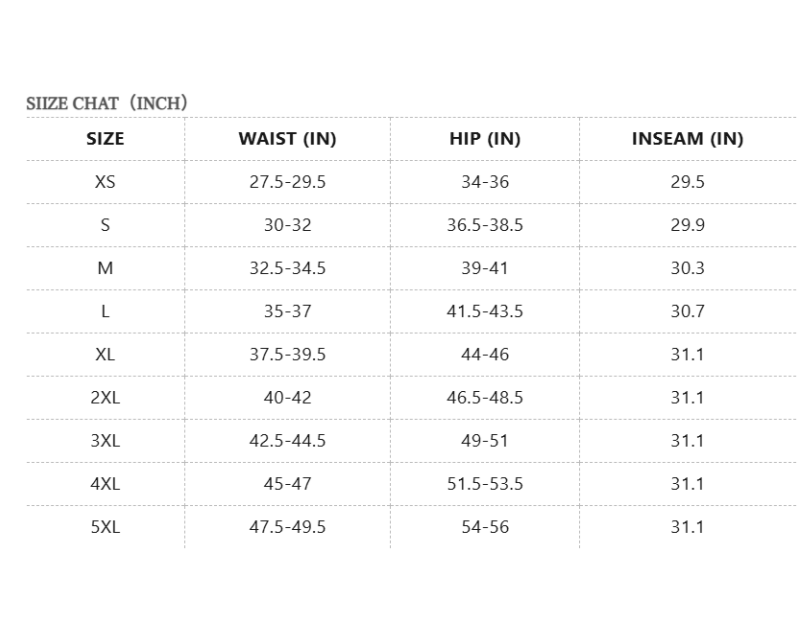Click the WAIST (IN) column header
The image size is (812, 644).
287,139
